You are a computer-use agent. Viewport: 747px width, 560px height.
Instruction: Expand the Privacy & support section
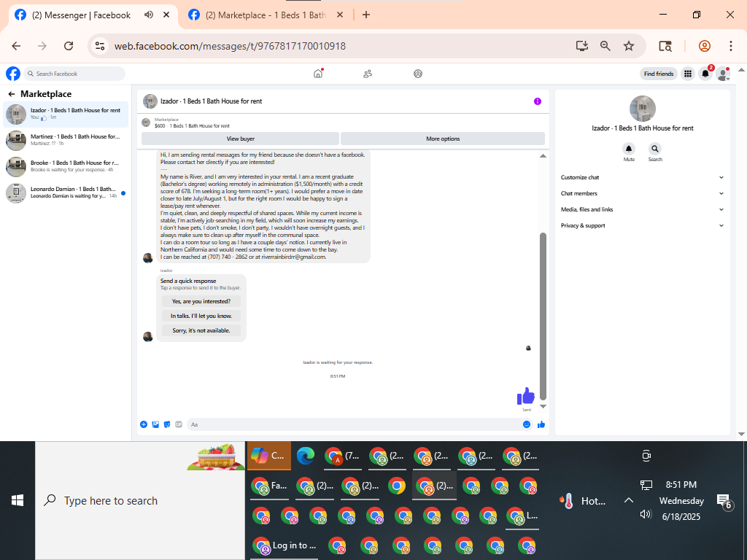[x=642, y=226]
